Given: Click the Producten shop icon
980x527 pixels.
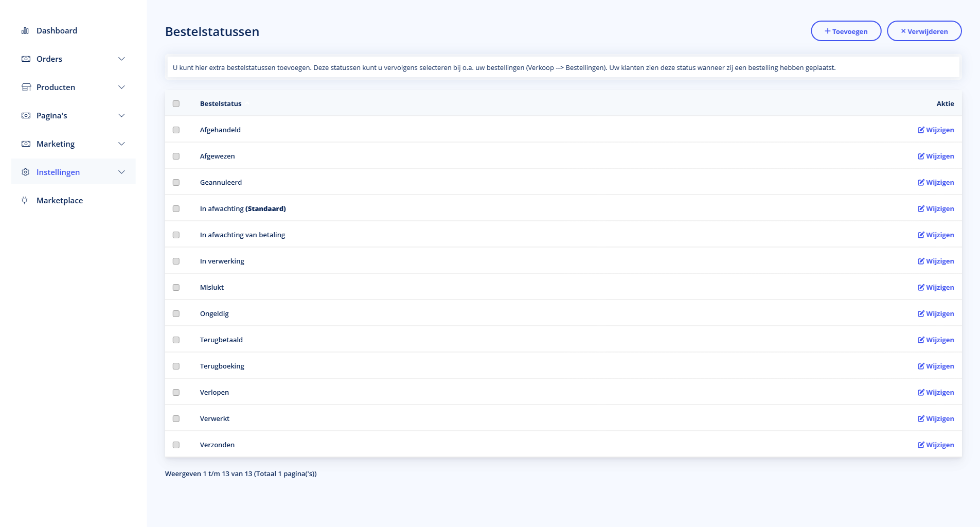Looking at the screenshot, I should [x=26, y=87].
